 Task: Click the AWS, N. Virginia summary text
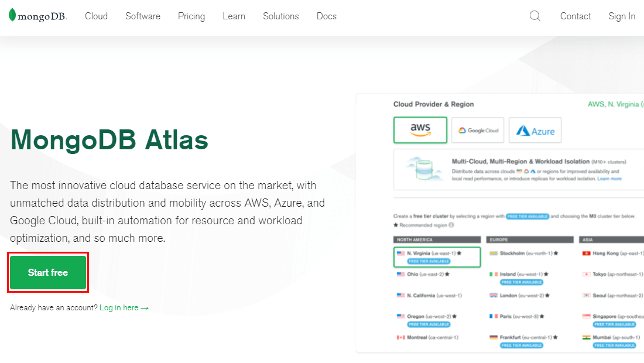pyautogui.click(x=616, y=104)
